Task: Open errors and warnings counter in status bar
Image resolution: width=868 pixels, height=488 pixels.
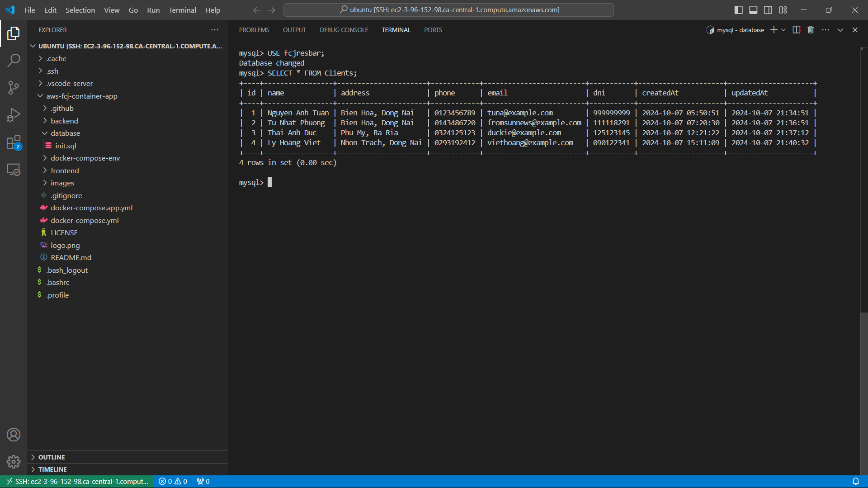Action: 173,482
